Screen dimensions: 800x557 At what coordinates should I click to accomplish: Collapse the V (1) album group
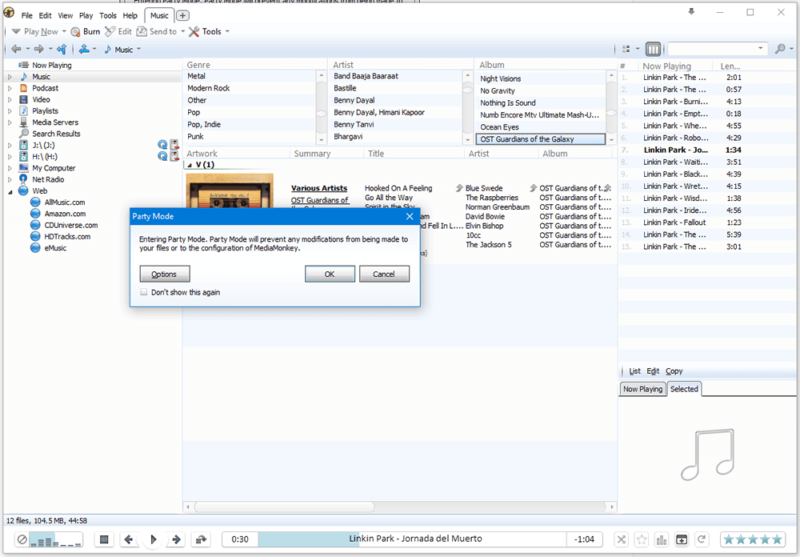(x=190, y=165)
